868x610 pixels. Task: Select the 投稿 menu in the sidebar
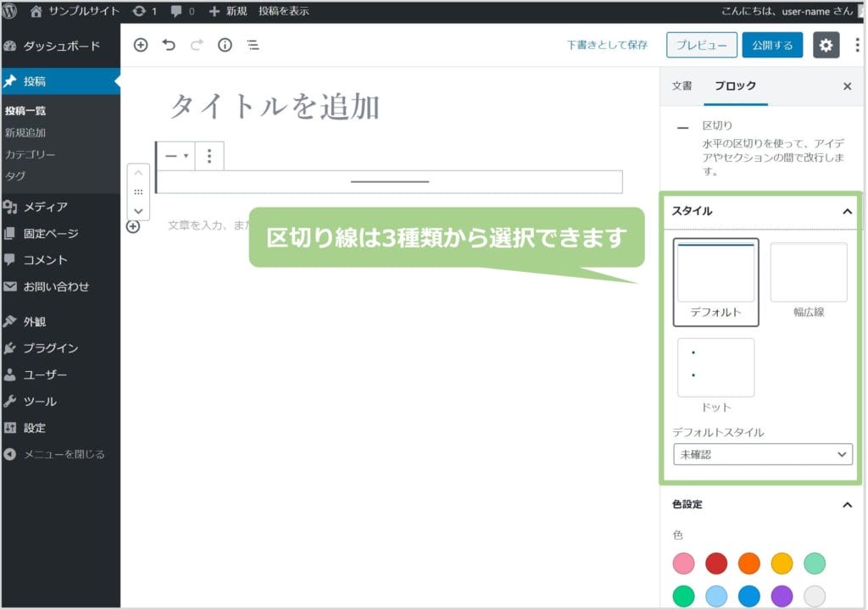tap(60, 81)
